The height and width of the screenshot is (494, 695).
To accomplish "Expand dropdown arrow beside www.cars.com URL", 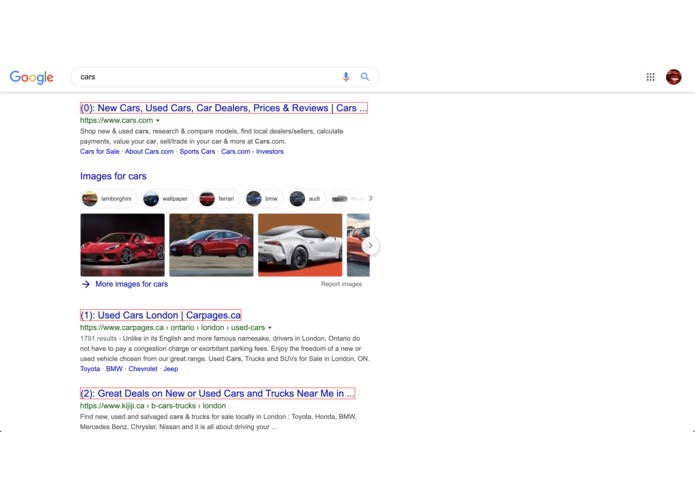I will point(158,121).
